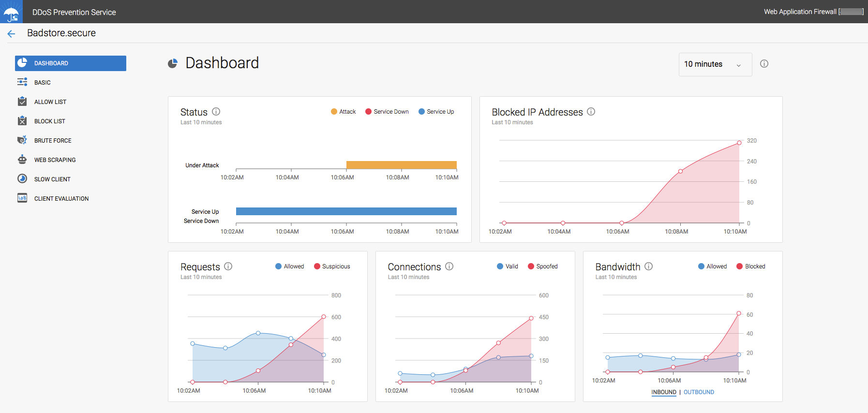Open Connections chart info icon

pos(449,266)
